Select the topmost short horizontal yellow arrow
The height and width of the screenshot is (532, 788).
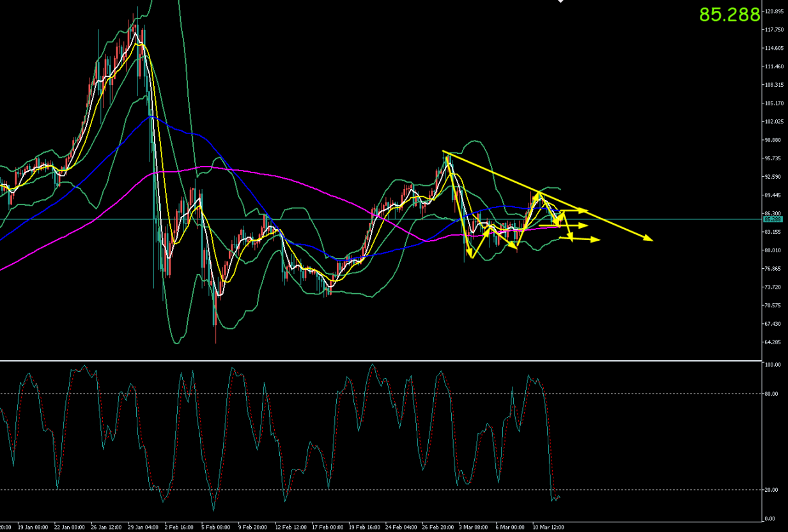click(575, 211)
